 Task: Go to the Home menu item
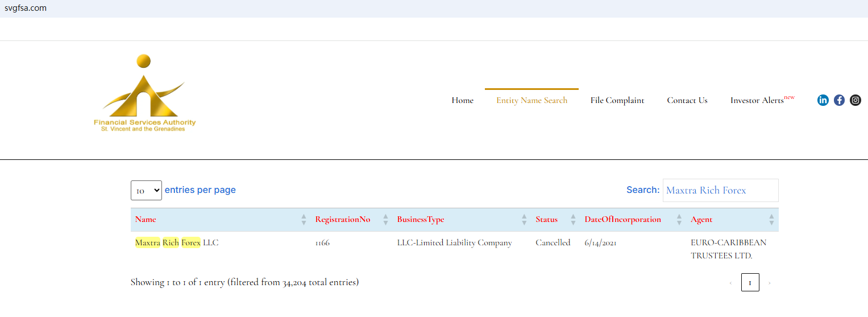[462, 101]
